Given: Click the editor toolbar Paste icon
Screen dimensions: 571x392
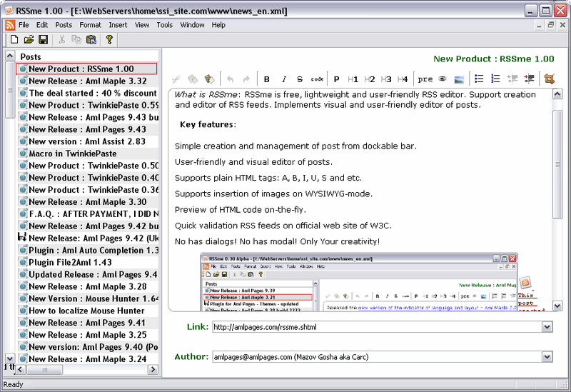Looking at the screenshot, I should 209,79.
